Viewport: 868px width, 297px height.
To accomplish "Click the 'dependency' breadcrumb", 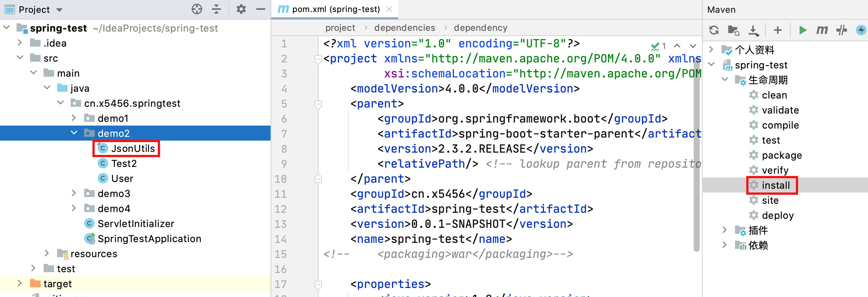I will click(481, 28).
